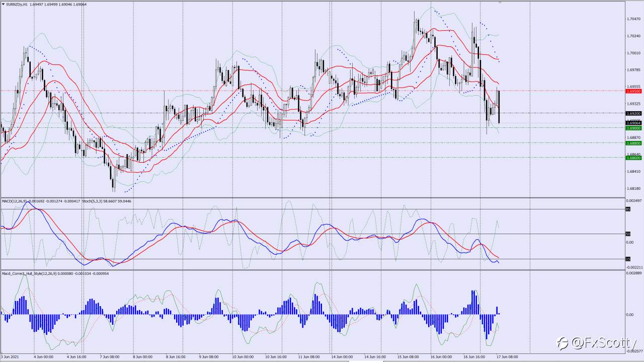Click the 14 Jun 16:00 time label
Image resolution: width=644 pixels, height=362 pixels.
[x=375, y=357]
